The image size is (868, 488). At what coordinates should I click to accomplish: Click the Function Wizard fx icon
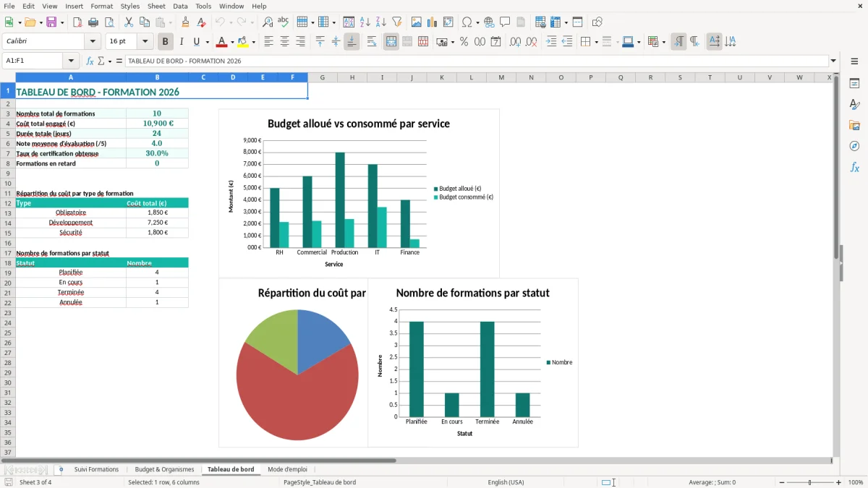(90, 61)
